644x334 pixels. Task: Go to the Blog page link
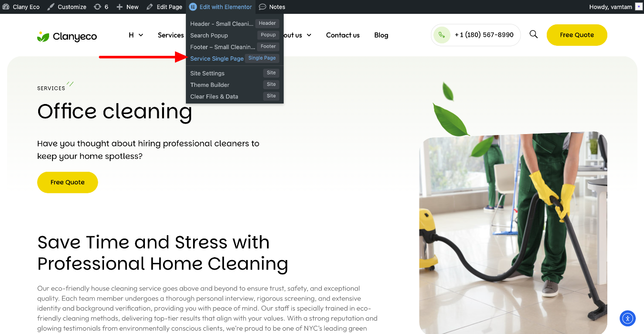click(381, 35)
